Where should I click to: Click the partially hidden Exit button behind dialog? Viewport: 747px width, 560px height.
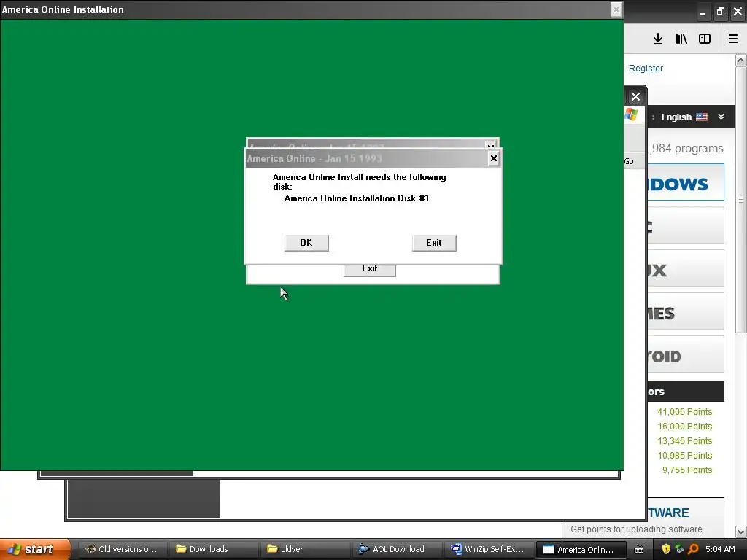pos(370,270)
